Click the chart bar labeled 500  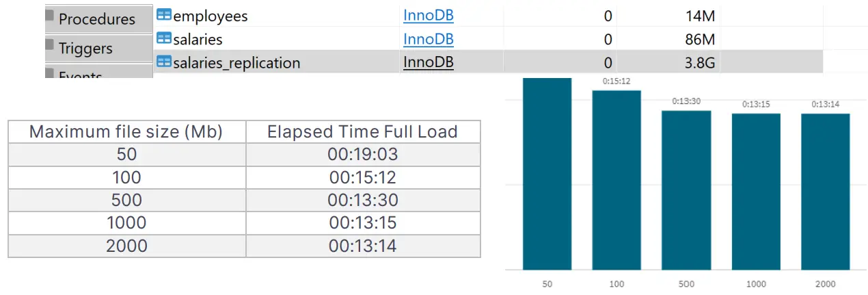click(686, 190)
